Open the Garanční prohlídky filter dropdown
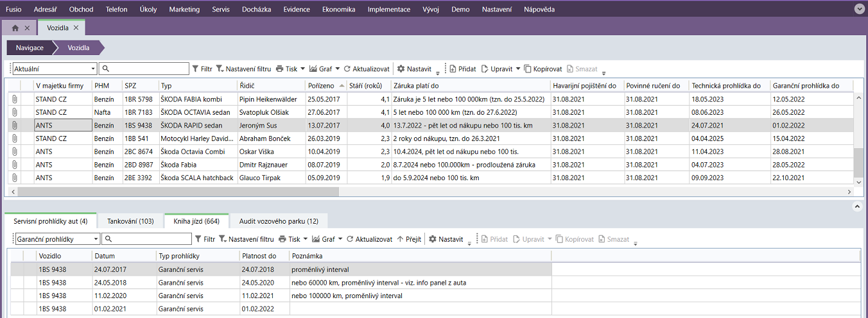 (x=96, y=239)
